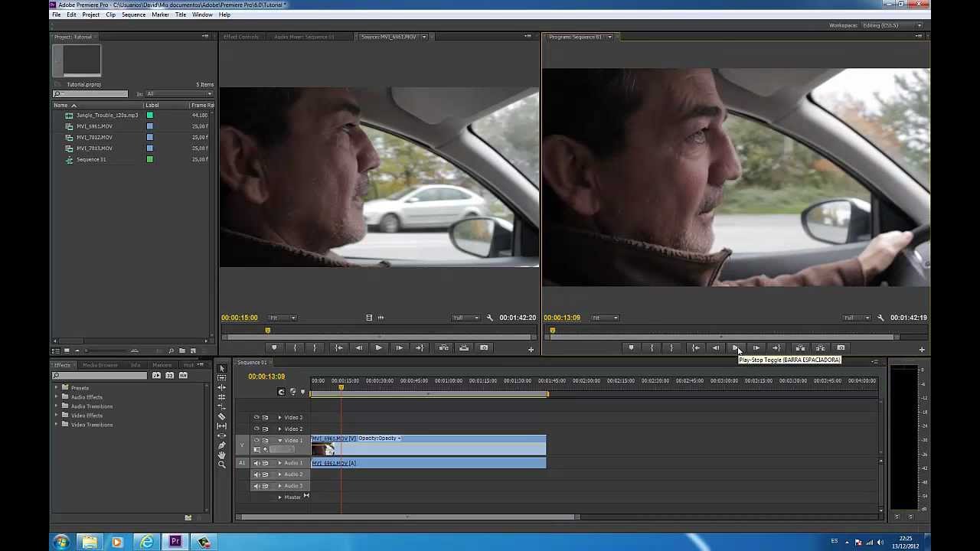Viewport: 980px width, 551px height.
Task: Click Go to Out in Program monitor
Action: coord(776,348)
